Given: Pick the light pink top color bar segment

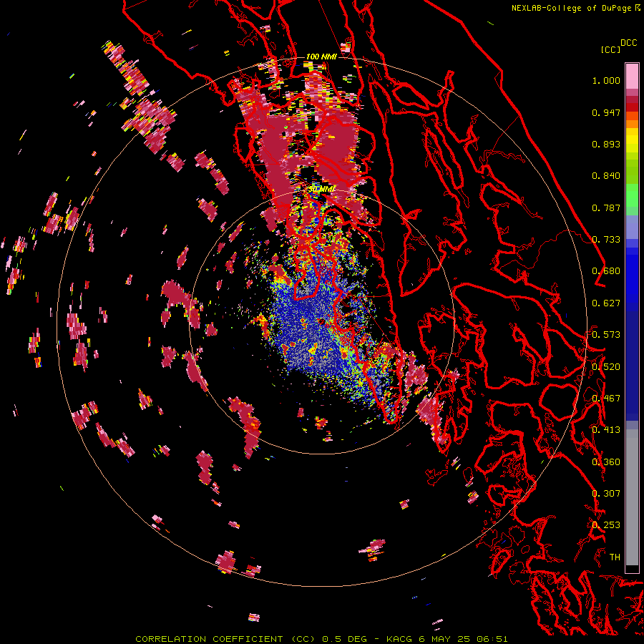Looking at the screenshot, I should click(632, 76).
